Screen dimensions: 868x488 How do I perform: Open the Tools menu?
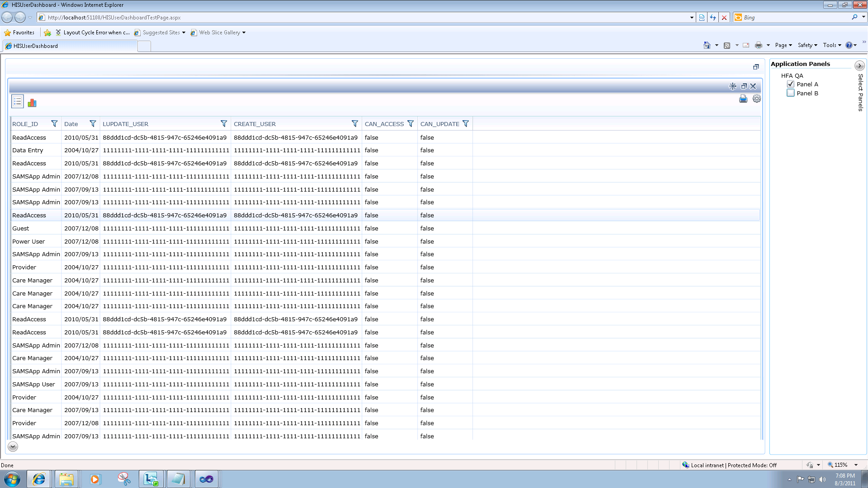832,45
